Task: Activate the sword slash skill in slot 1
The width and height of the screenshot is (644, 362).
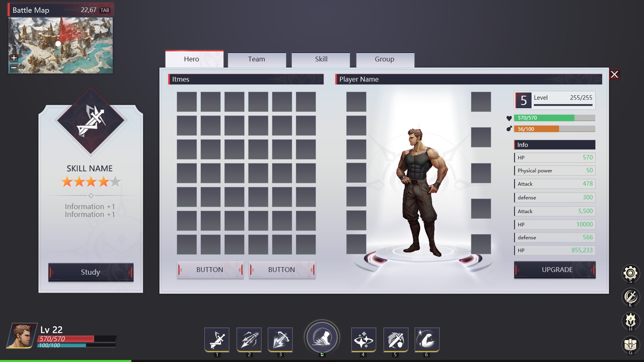Action: tap(217, 339)
